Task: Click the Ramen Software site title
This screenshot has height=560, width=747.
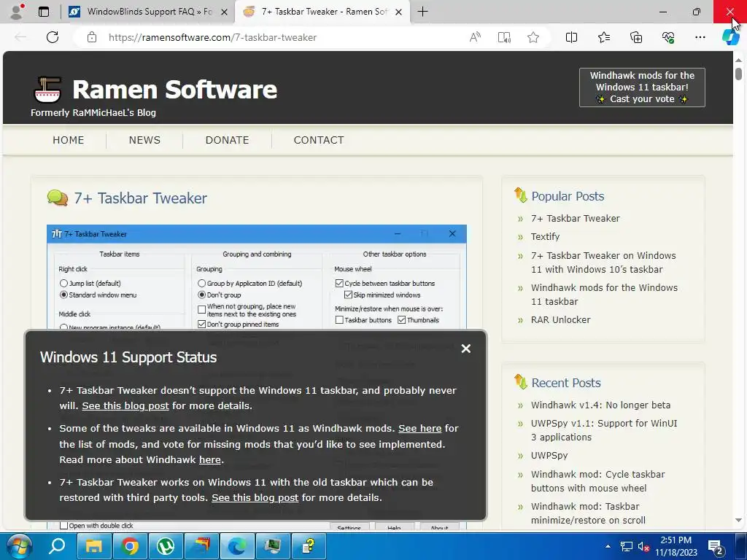Action: pyautogui.click(x=174, y=90)
